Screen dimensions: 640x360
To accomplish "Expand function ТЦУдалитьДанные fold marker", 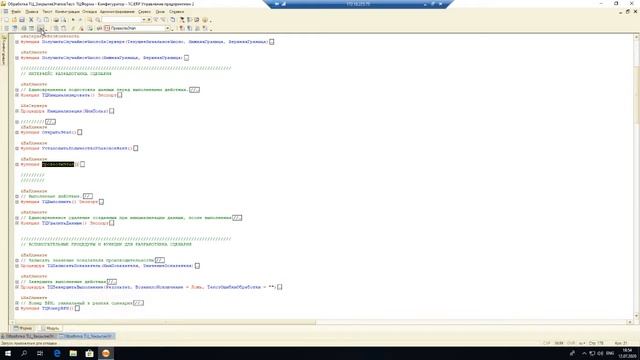I will pyautogui.click(x=17, y=223).
